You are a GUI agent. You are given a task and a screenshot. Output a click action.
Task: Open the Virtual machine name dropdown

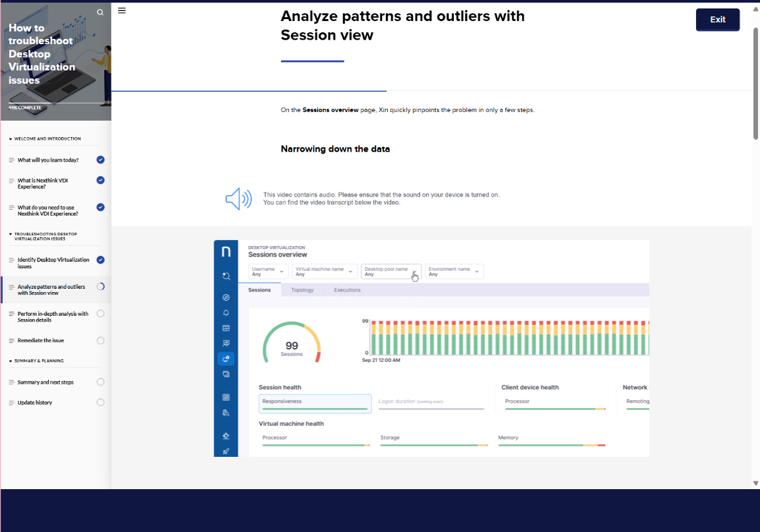[325, 272]
